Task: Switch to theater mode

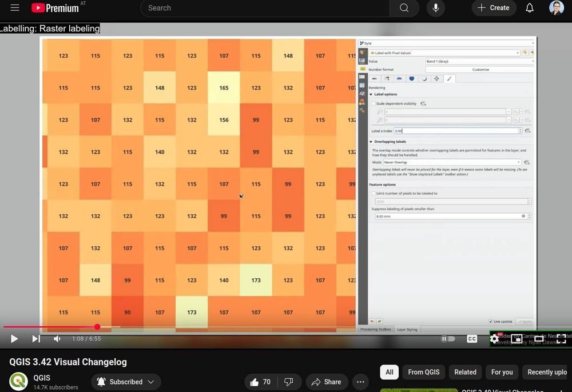Action: pyautogui.click(x=539, y=339)
